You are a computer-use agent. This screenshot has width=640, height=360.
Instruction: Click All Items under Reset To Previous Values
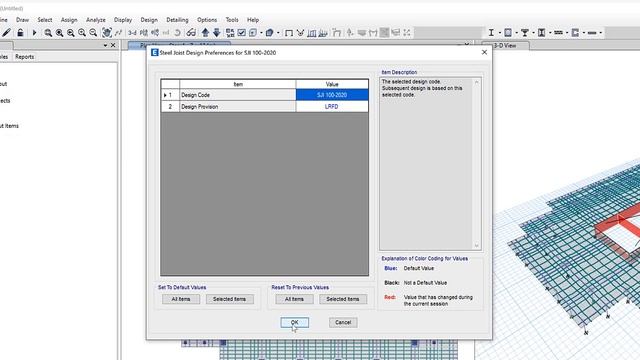pyautogui.click(x=294, y=299)
